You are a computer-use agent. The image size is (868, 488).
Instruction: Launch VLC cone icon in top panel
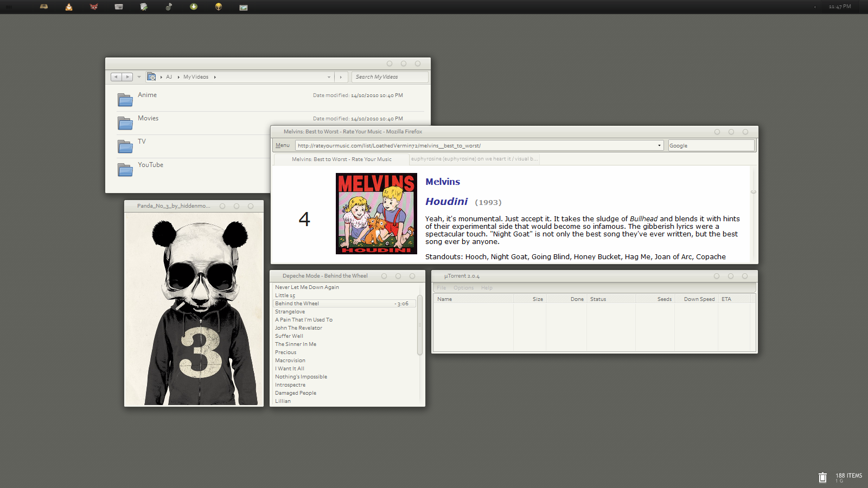click(x=69, y=7)
